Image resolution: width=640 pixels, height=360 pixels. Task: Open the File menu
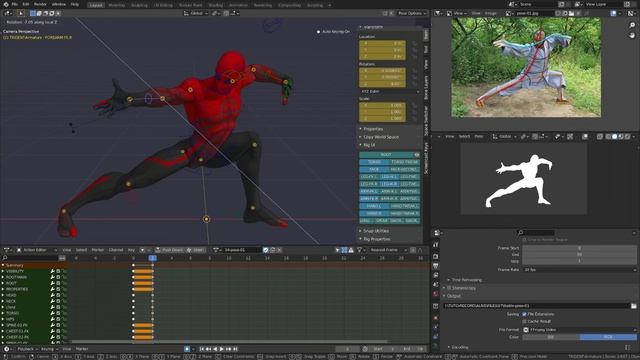[15, 4]
